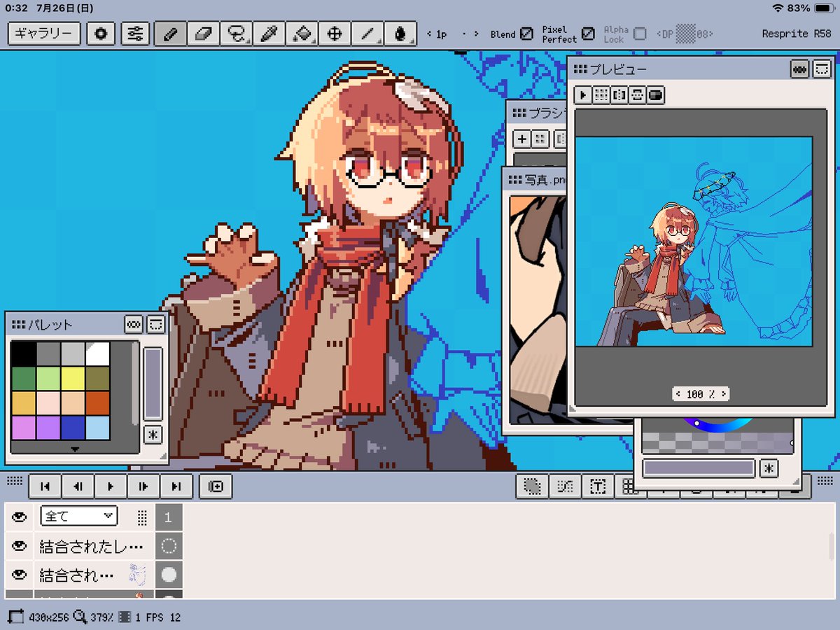This screenshot has width=840, height=630.
Task: Select the Pencil tool
Action: pyautogui.click(x=170, y=34)
